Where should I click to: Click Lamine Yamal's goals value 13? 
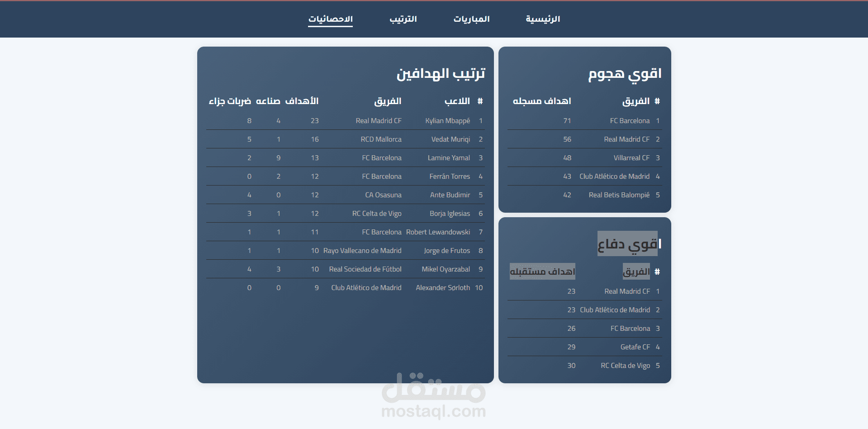[315, 158]
